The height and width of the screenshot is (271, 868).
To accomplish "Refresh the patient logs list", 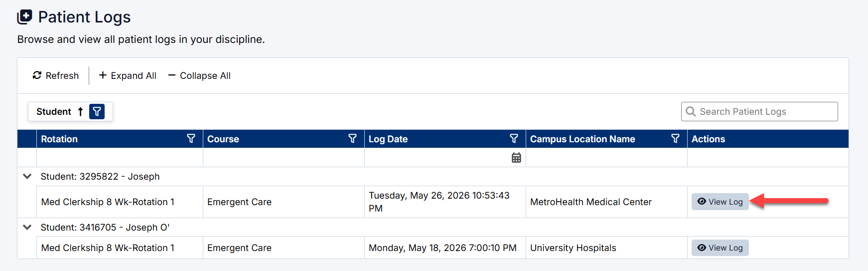I will click(56, 75).
